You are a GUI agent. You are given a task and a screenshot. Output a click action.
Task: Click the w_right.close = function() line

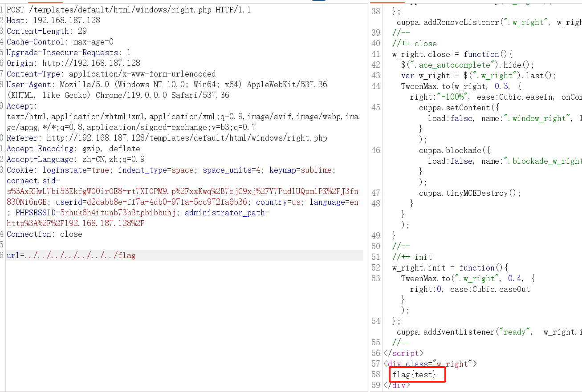click(x=452, y=54)
